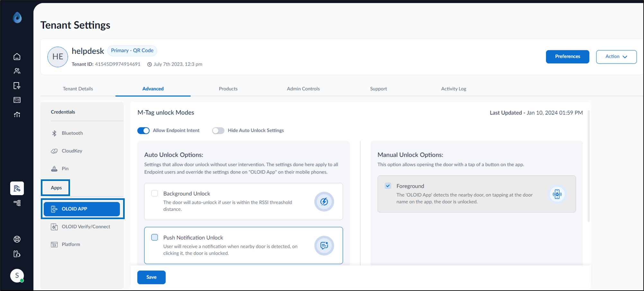Click the Credentials section heading
The width and height of the screenshot is (644, 291).
click(x=63, y=112)
